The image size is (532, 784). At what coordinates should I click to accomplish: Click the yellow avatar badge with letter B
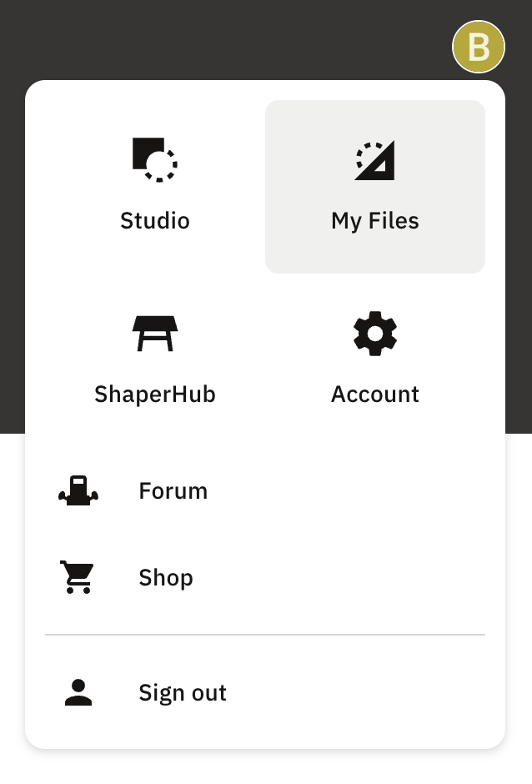pyautogui.click(x=478, y=47)
